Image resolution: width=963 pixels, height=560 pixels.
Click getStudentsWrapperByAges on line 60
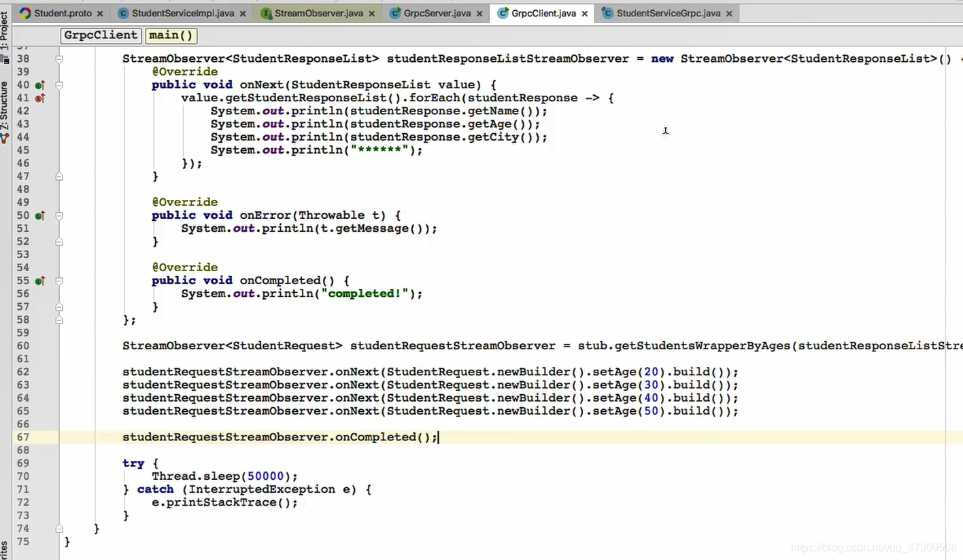coord(703,346)
